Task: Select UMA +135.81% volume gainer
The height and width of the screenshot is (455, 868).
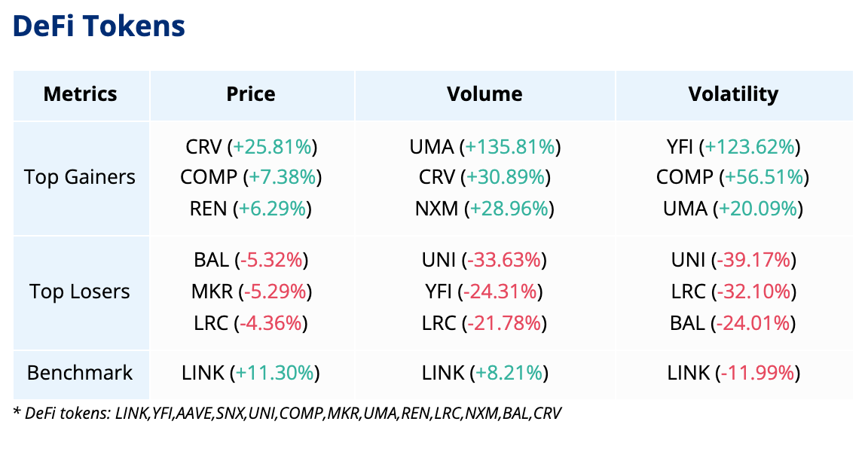Action: [484, 146]
